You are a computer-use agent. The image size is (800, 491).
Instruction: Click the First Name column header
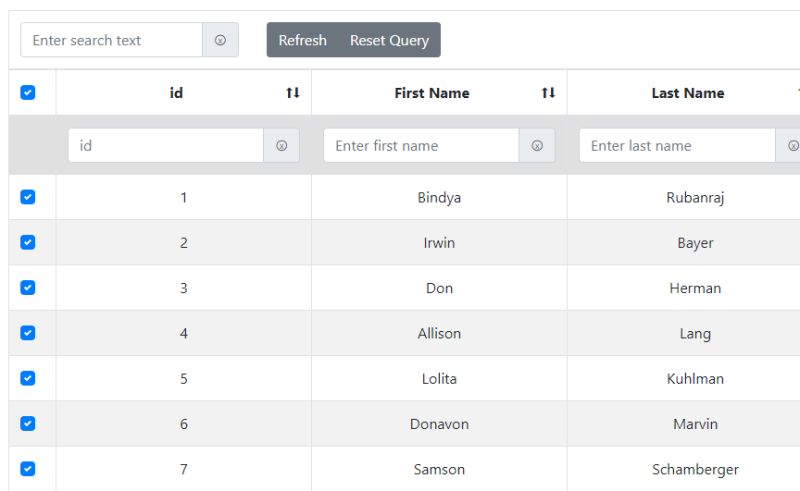click(x=432, y=93)
